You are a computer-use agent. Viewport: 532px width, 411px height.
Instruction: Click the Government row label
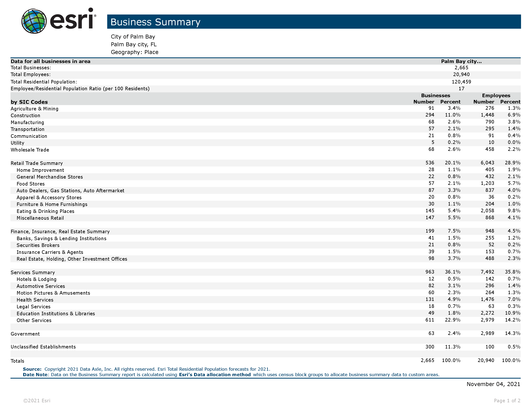(25, 334)
